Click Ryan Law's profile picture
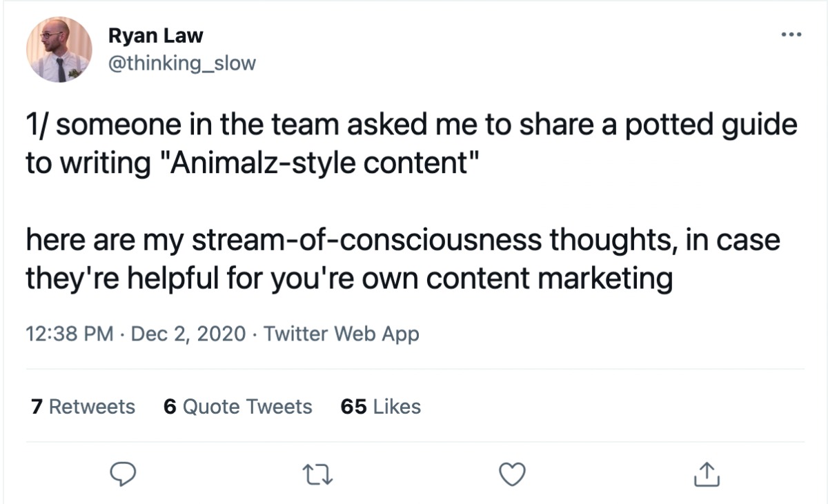The width and height of the screenshot is (828, 504). click(x=59, y=49)
